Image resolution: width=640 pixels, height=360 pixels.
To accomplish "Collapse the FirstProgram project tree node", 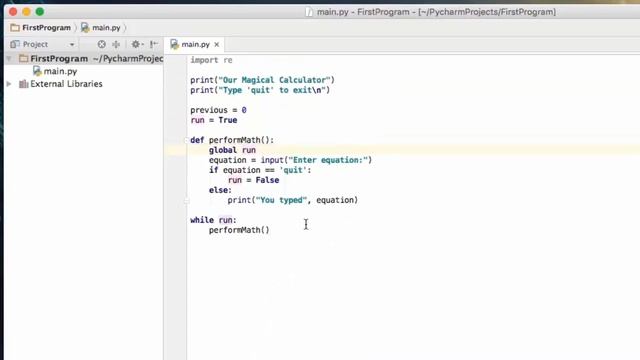I will click(9, 59).
